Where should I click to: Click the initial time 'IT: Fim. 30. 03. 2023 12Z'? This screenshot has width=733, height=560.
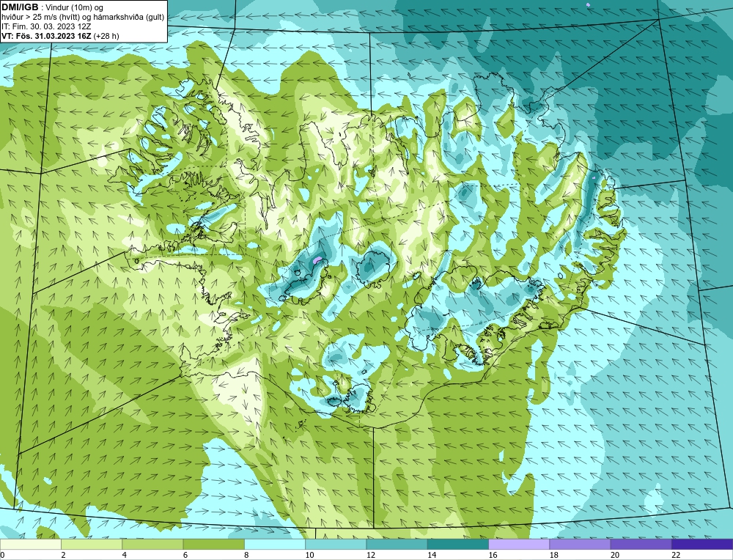(x=46, y=26)
